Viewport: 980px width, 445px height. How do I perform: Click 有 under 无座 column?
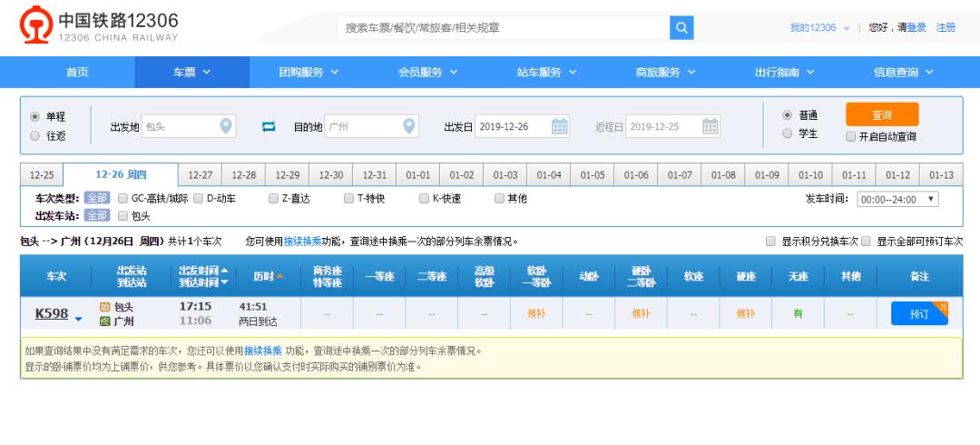799,313
